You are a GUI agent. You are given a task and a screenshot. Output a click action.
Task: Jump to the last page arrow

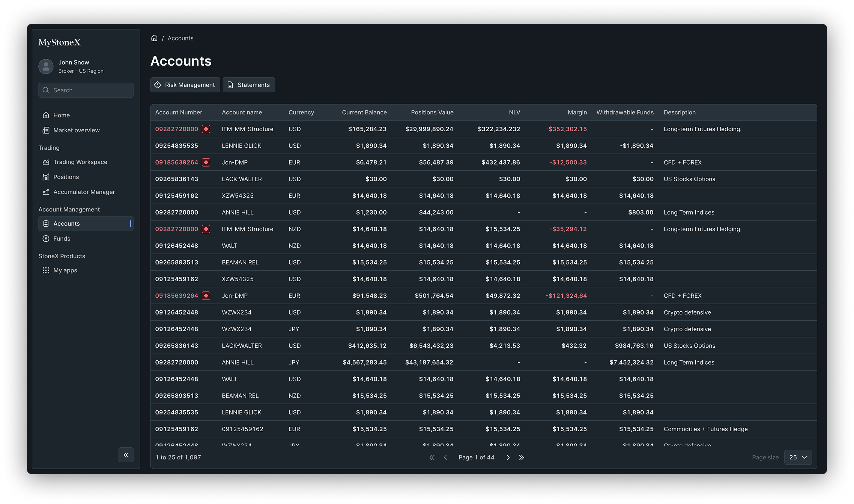tap(522, 457)
